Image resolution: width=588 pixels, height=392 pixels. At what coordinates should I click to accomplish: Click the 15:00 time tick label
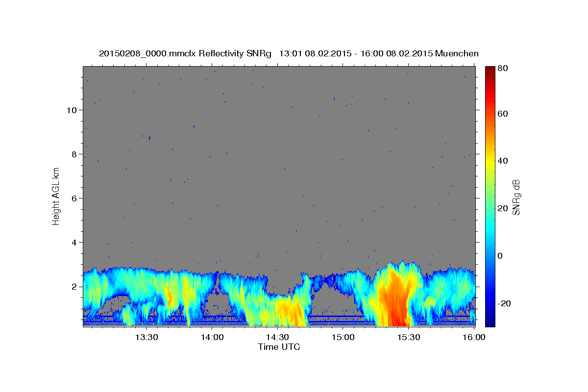click(343, 337)
